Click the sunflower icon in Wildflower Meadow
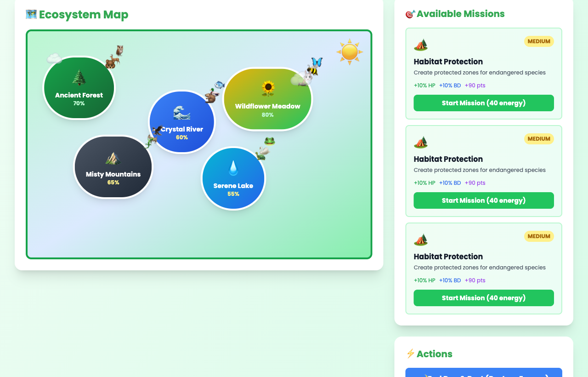 pyautogui.click(x=268, y=88)
